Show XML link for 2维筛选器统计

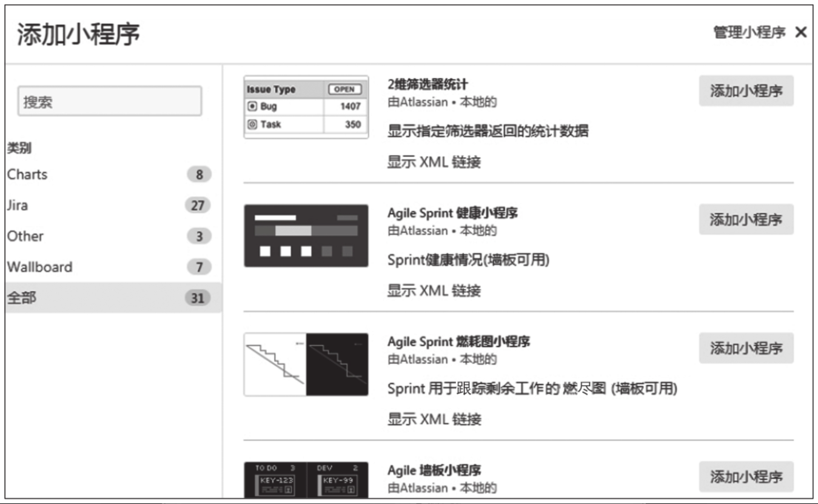coord(434,162)
